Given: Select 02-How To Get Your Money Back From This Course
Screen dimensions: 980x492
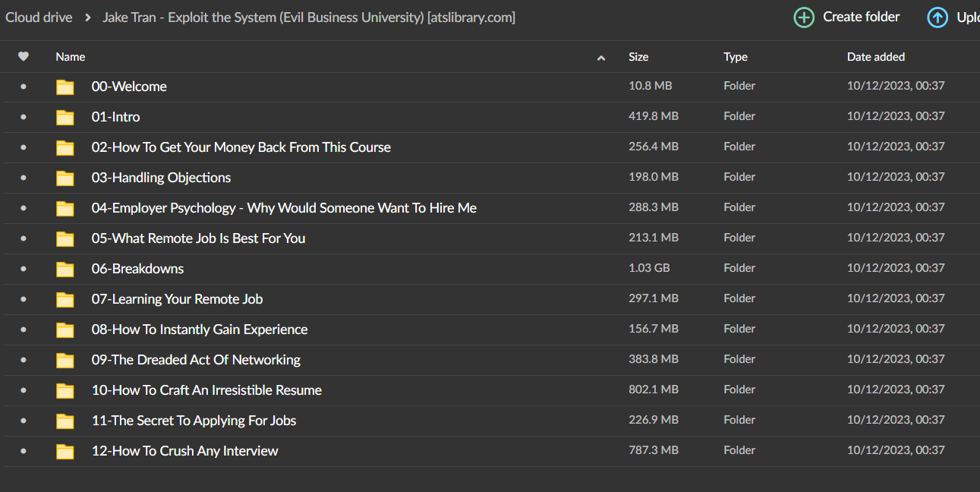Looking at the screenshot, I should tap(241, 147).
